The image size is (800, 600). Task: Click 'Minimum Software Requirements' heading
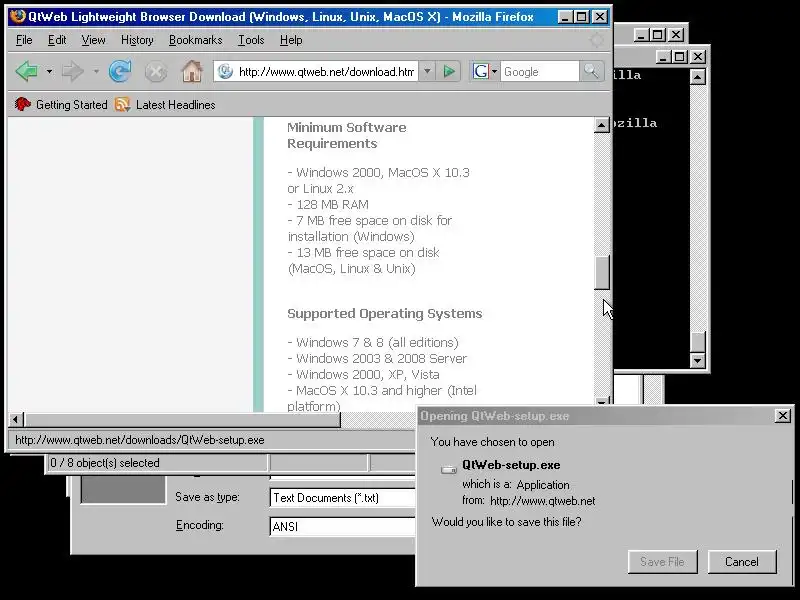pos(346,135)
